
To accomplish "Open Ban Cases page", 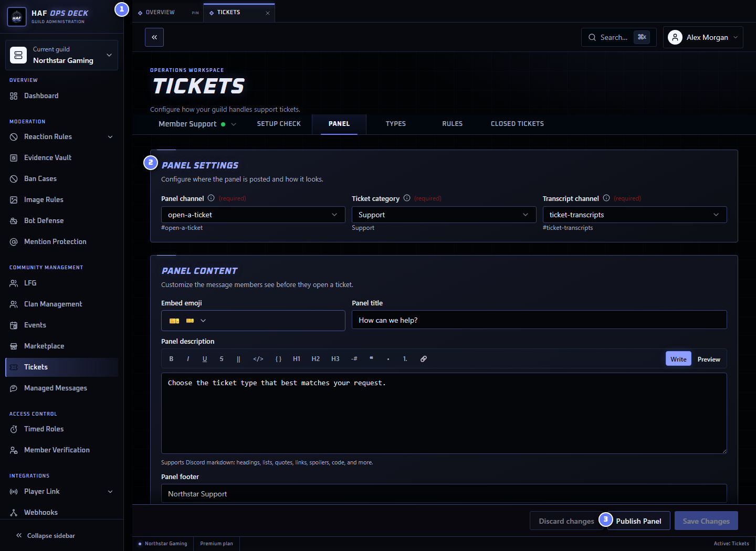I will pos(61,178).
